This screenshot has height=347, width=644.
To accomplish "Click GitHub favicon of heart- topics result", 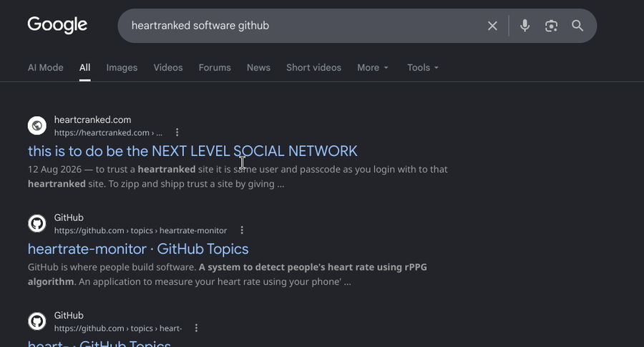I will coord(37,321).
